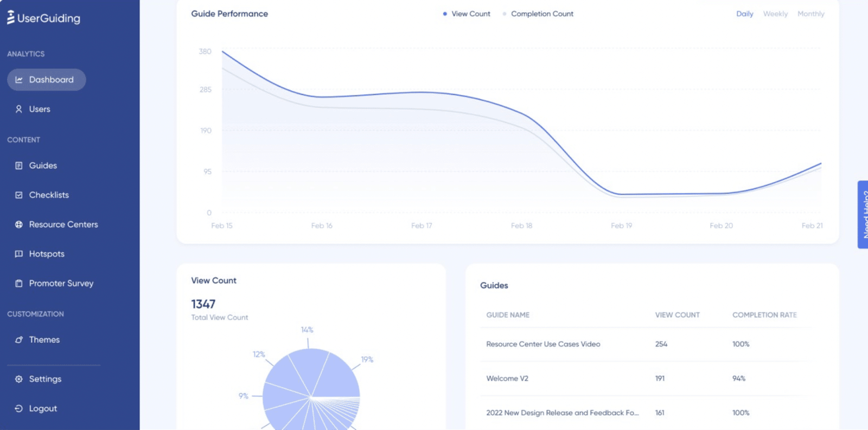Click the Checklists checkmark icon
This screenshot has width=868, height=430.
(19, 195)
